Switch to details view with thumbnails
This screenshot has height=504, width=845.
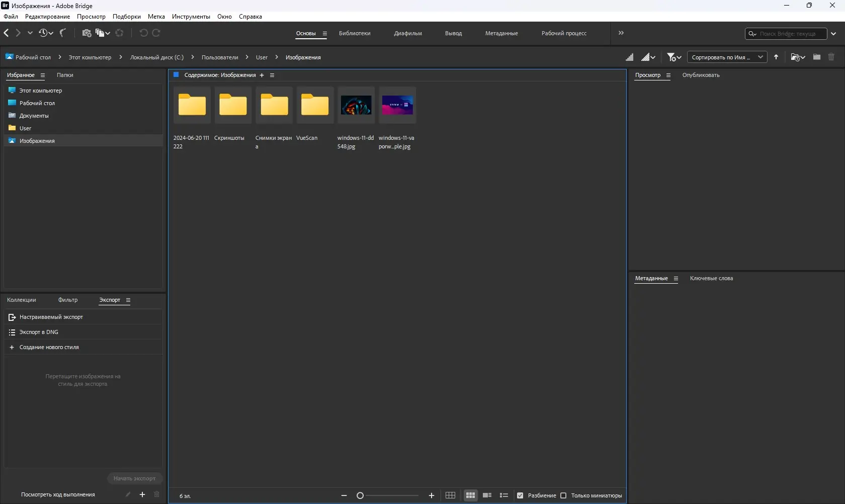tap(487, 495)
